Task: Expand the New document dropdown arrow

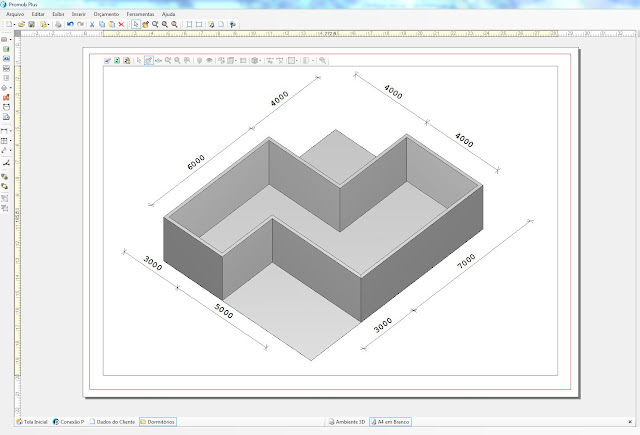Action: (x=14, y=24)
